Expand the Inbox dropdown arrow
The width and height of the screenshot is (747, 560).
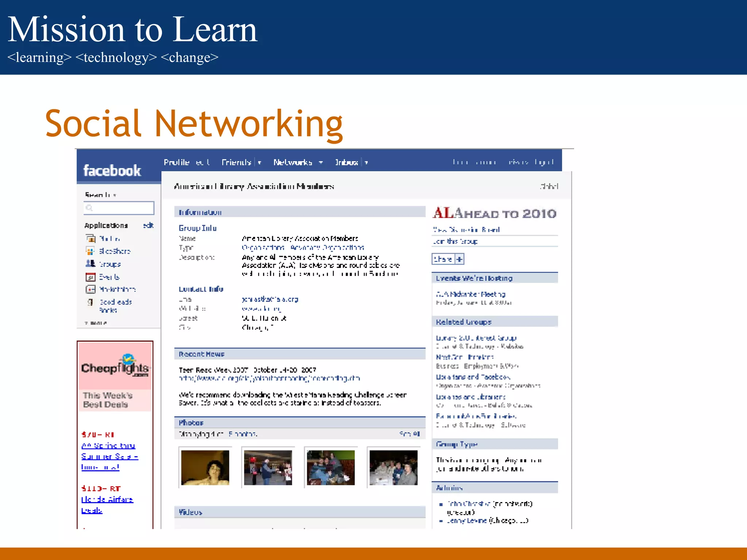pos(366,163)
